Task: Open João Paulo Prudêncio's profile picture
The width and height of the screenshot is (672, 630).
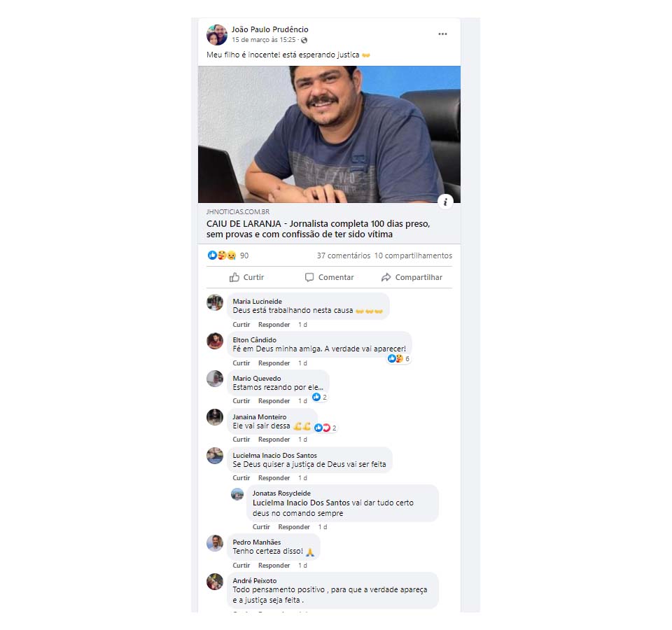Action: click(217, 35)
